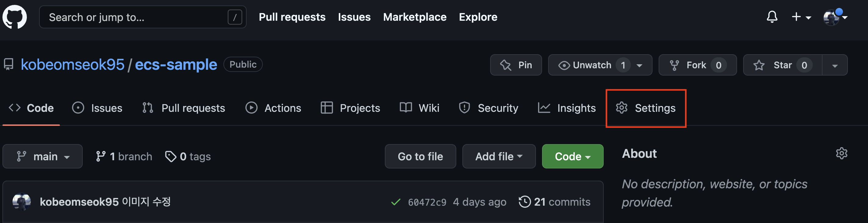This screenshot has width=868, height=223.
Task: Open the Actions tab
Action: 273,108
